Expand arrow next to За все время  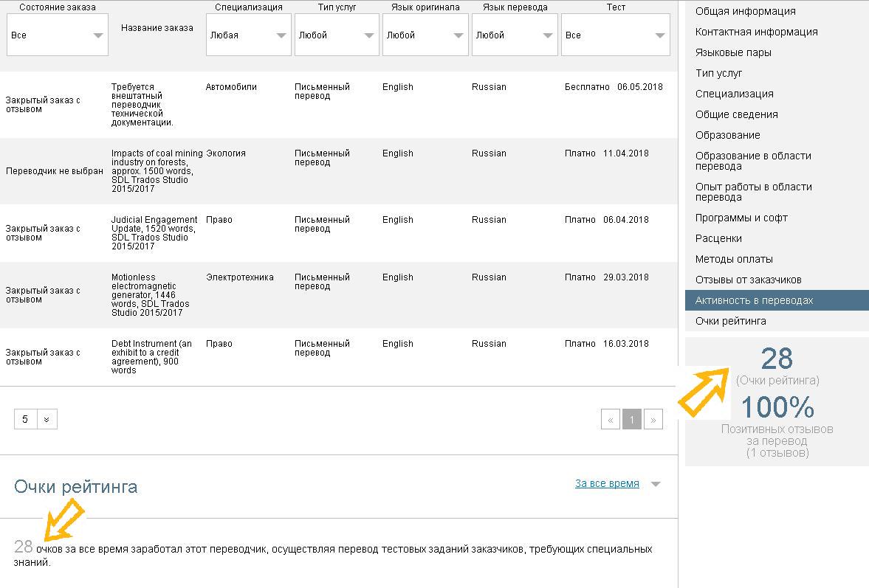656,485
